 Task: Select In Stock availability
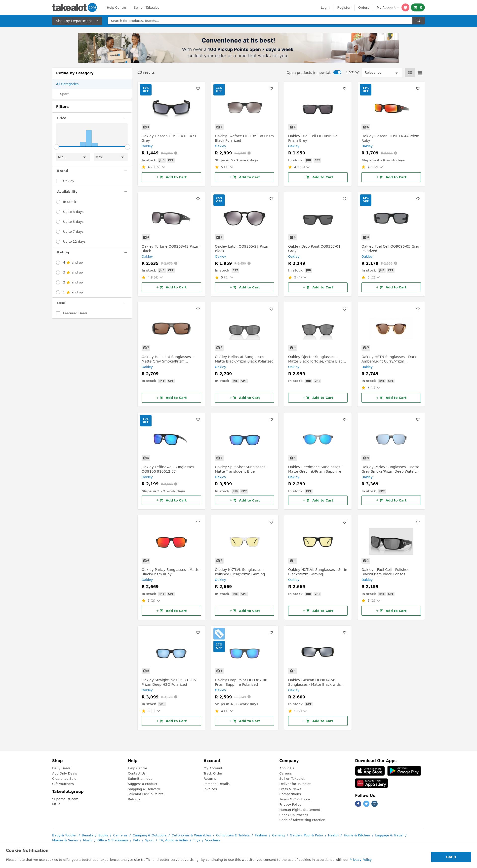[58, 202]
